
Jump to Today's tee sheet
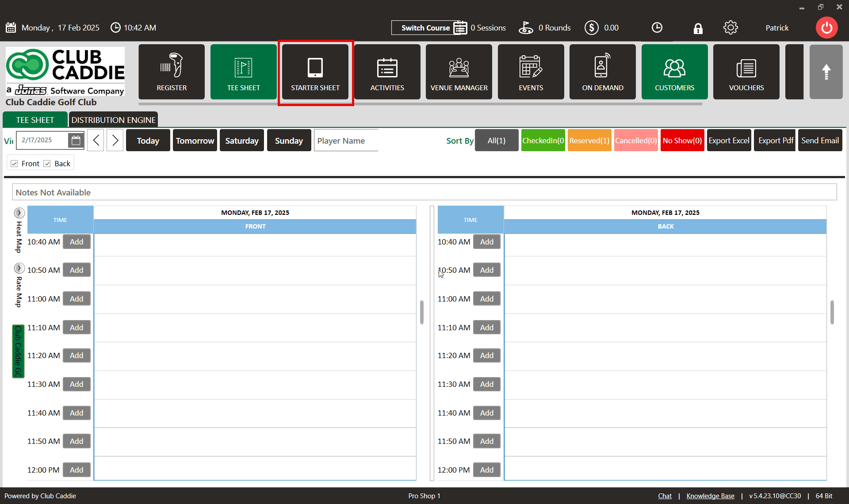pos(148,140)
